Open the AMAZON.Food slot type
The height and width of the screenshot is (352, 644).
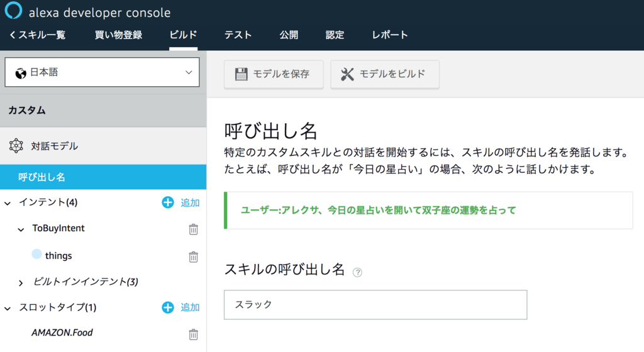point(62,333)
